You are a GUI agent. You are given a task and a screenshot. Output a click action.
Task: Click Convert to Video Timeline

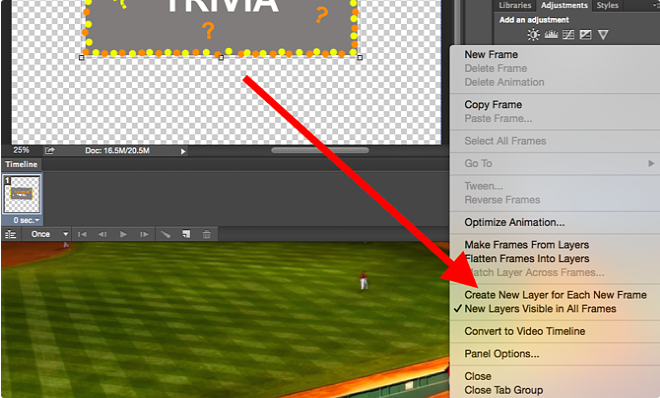524,331
